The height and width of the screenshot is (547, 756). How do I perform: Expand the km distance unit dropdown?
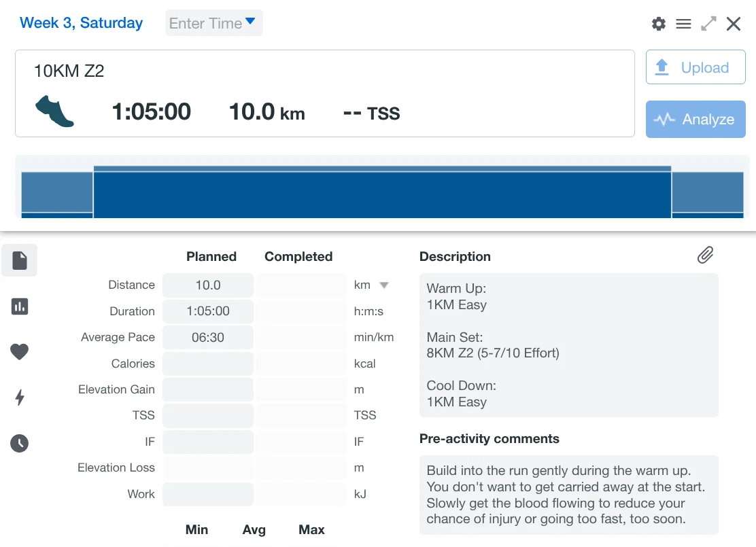[x=383, y=285]
